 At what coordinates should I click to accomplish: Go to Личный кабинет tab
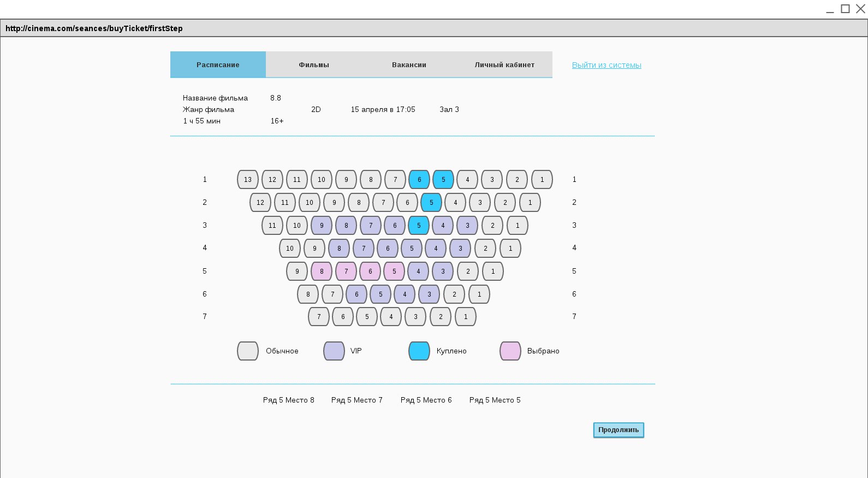[x=504, y=64]
